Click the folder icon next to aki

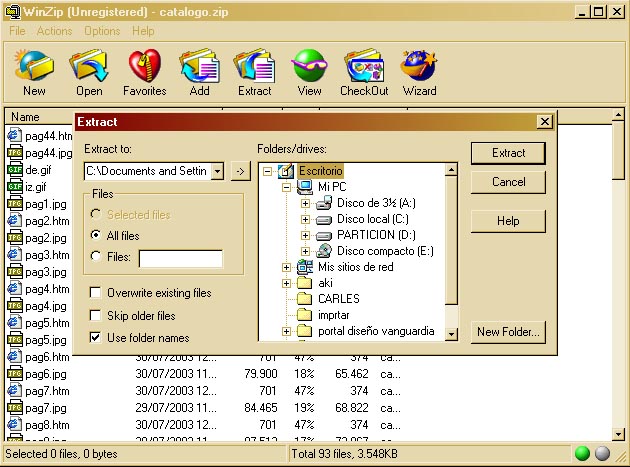305,283
